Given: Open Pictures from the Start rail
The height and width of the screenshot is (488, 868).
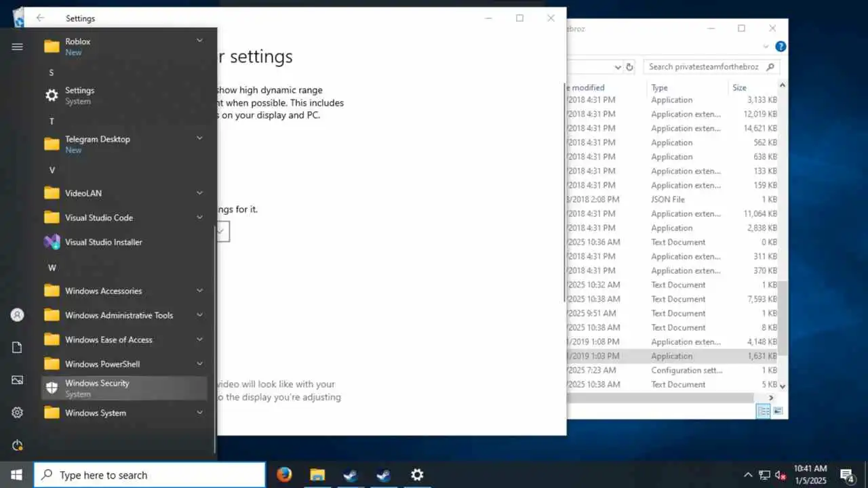Looking at the screenshot, I should tap(18, 380).
